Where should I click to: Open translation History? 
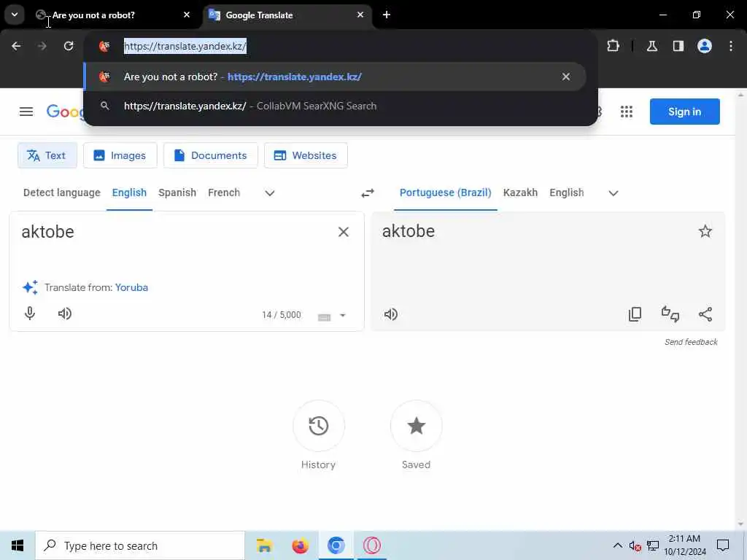(318, 426)
